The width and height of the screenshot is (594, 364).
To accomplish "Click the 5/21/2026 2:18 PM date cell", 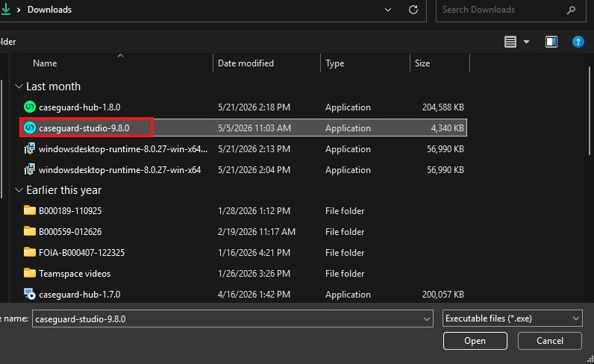I will click(x=254, y=107).
